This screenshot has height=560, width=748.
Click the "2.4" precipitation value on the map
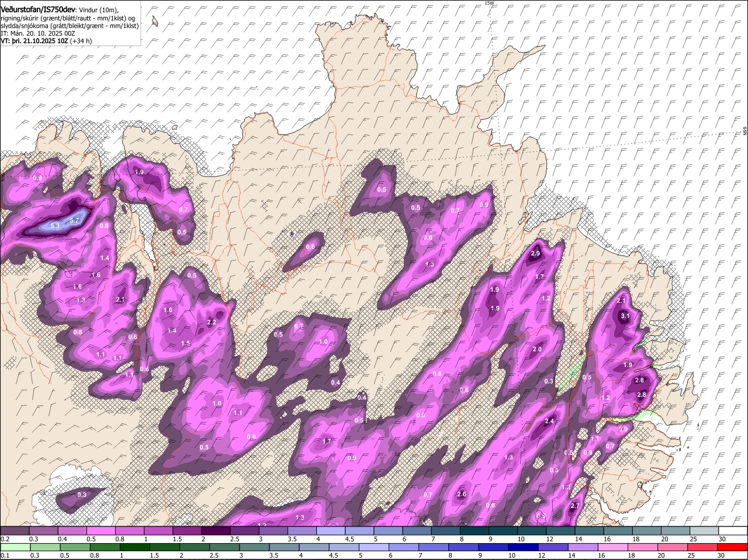[549, 421]
